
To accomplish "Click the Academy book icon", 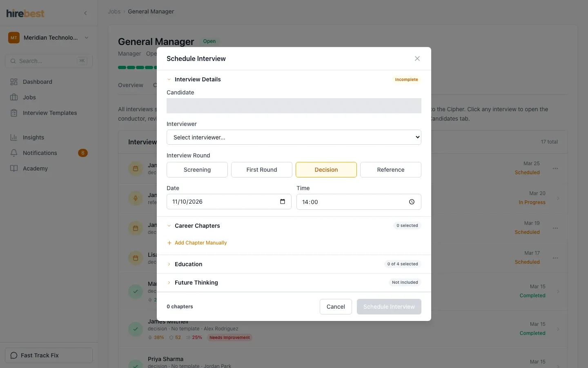I will pos(14,168).
